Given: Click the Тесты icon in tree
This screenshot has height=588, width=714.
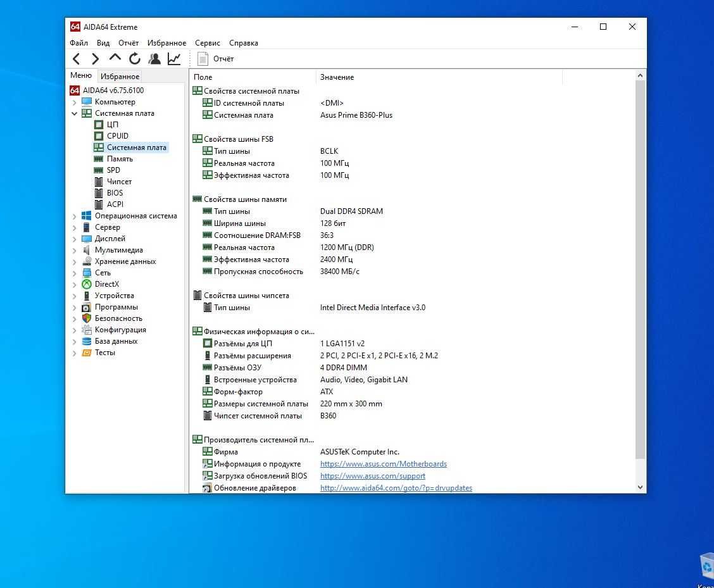Looking at the screenshot, I should [87, 353].
